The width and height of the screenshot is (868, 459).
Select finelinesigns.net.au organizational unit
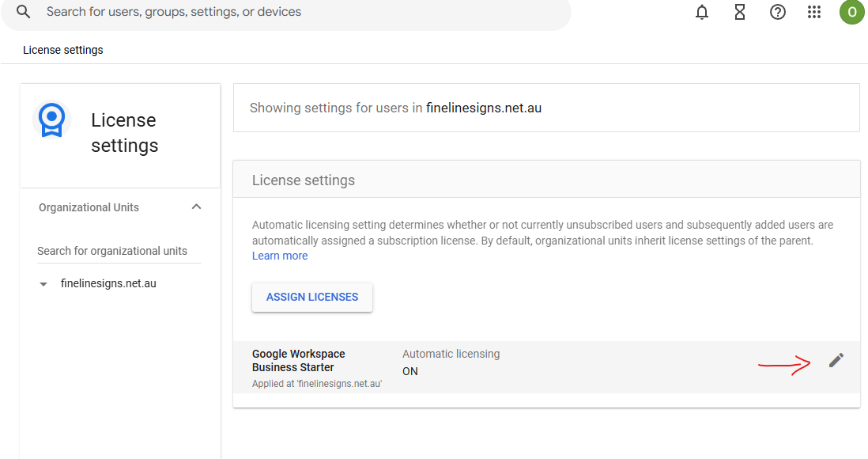(x=108, y=283)
